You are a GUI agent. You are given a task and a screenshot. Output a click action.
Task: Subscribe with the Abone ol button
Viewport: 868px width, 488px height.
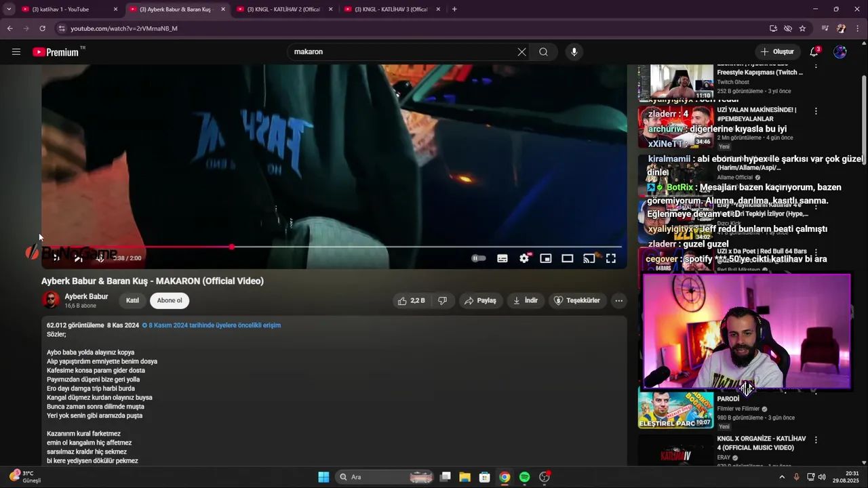170,300
